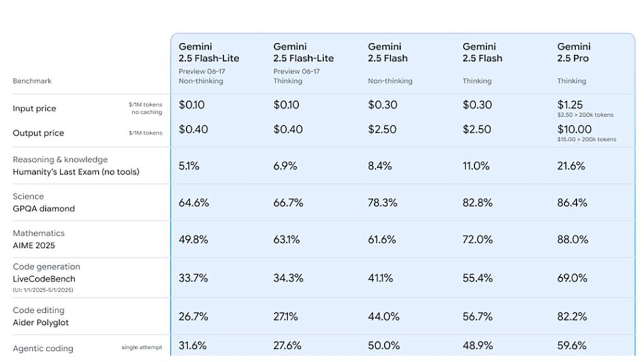Click the first Gemini 2.5 Flash-Lite Non-thinking header

click(x=209, y=52)
